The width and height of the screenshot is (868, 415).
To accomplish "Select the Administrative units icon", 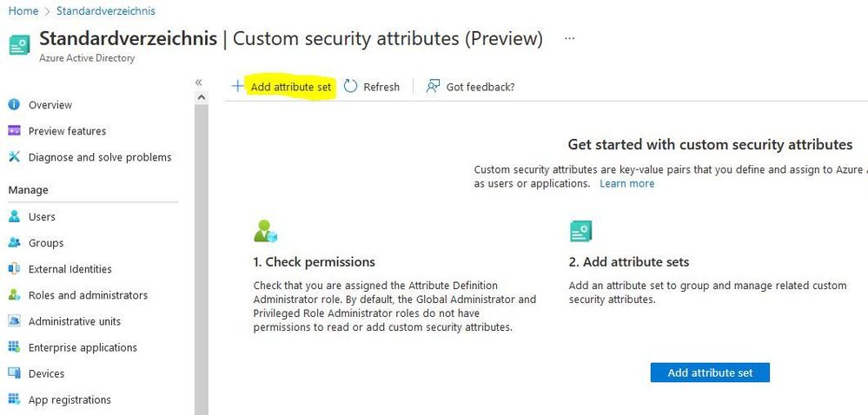I will (x=14, y=321).
